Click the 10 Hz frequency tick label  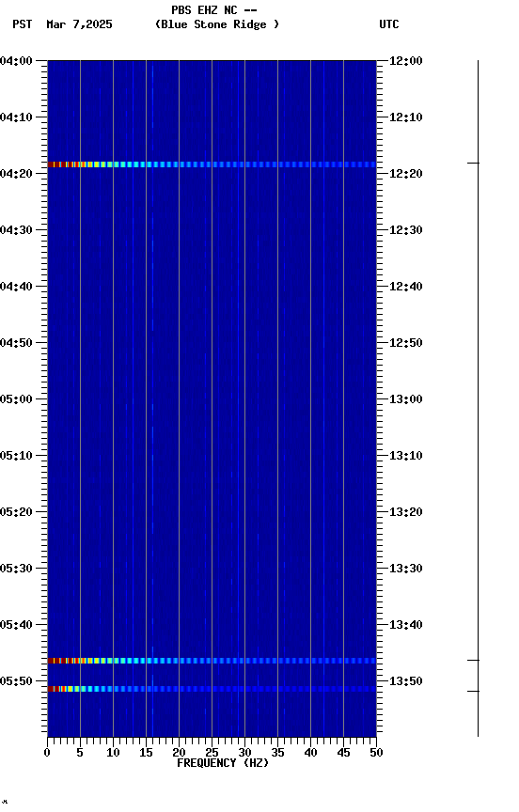pyautogui.click(x=113, y=753)
